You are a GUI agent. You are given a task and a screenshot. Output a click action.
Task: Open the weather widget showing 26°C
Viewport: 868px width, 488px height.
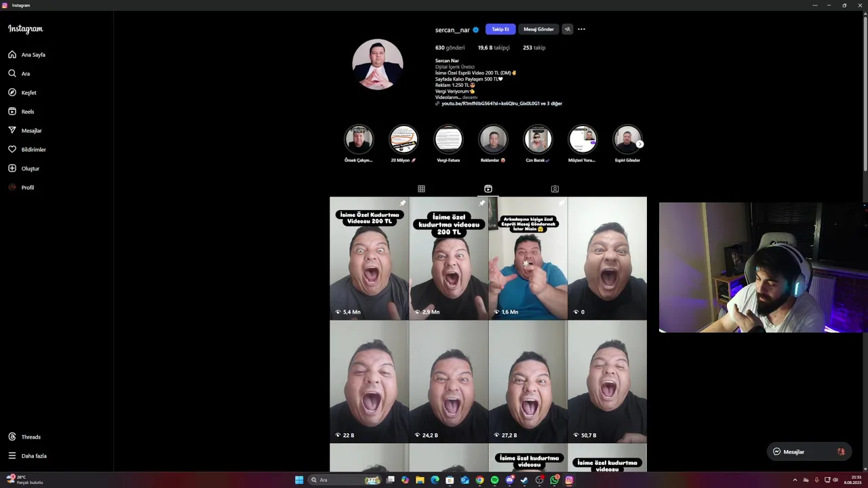tap(24, 480)
